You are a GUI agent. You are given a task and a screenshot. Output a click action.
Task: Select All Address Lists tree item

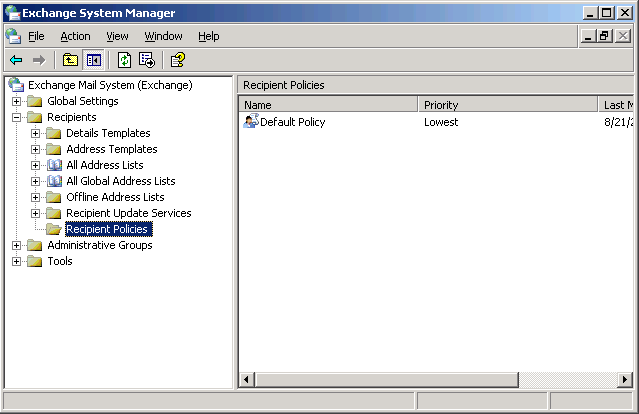pyautogui.click(x=105, y=165)
